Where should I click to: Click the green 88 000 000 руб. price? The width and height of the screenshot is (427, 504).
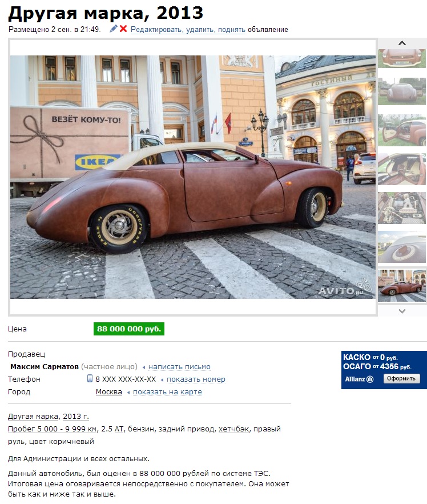pyautogui.click(x=129, y=329)
